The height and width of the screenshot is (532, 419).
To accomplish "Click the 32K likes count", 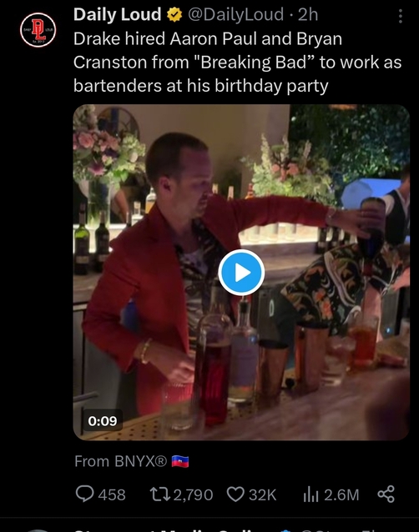I will tap(262, 494).
